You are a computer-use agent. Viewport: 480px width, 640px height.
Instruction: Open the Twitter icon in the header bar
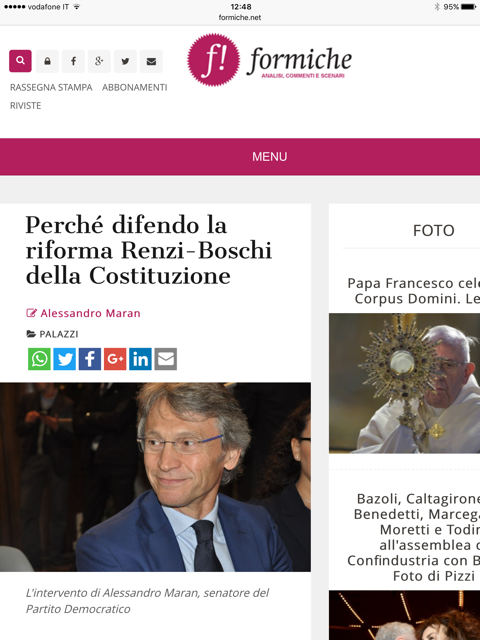click(125, 61)
